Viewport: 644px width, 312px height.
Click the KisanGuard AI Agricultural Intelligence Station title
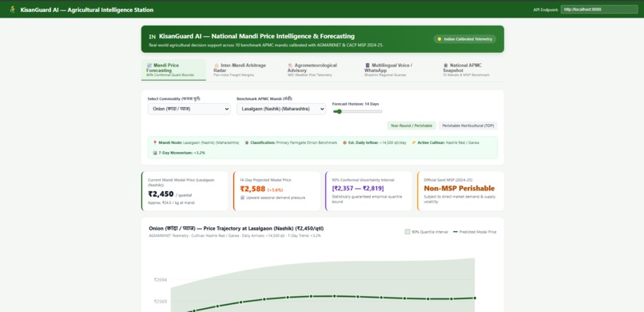pyautogui.click(x=86, y=10)
